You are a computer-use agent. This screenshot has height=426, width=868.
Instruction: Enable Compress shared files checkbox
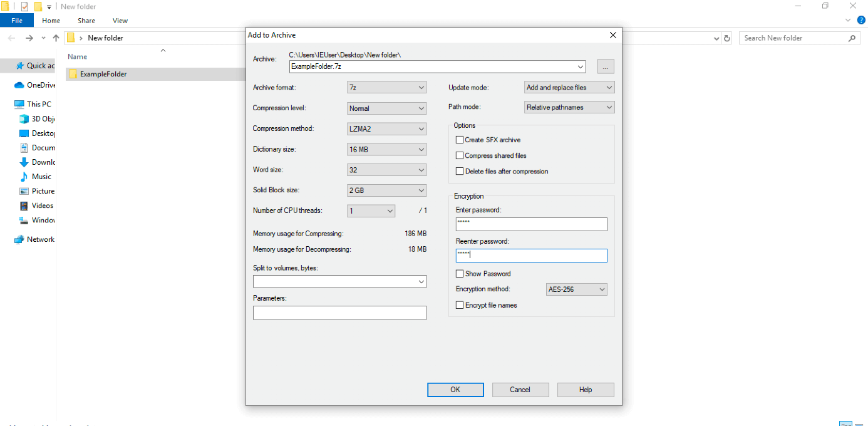[460, 155]
